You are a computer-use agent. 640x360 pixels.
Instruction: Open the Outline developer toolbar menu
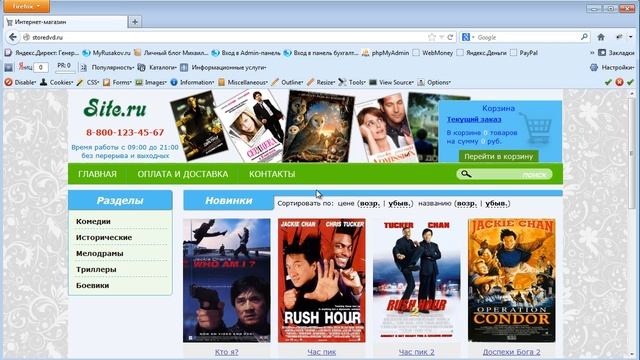(287, 82)
